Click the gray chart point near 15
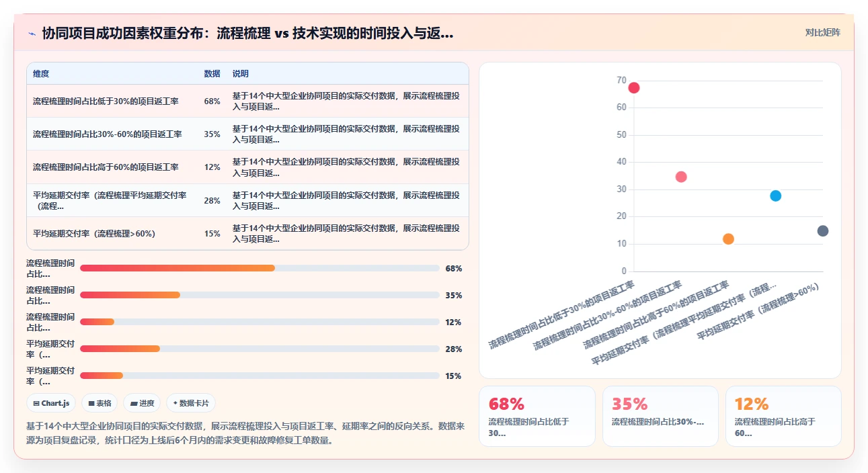The image size is (868, 473). click(x=823, y=231)
